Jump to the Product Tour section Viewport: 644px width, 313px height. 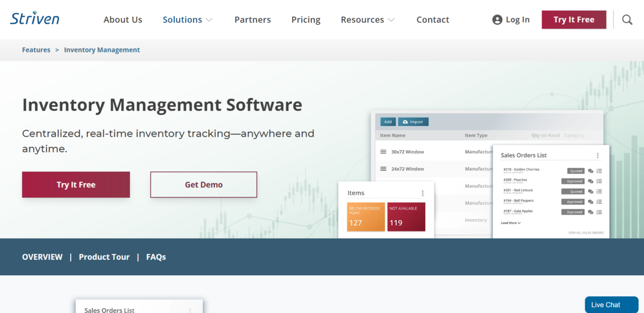tap(104, 257)
